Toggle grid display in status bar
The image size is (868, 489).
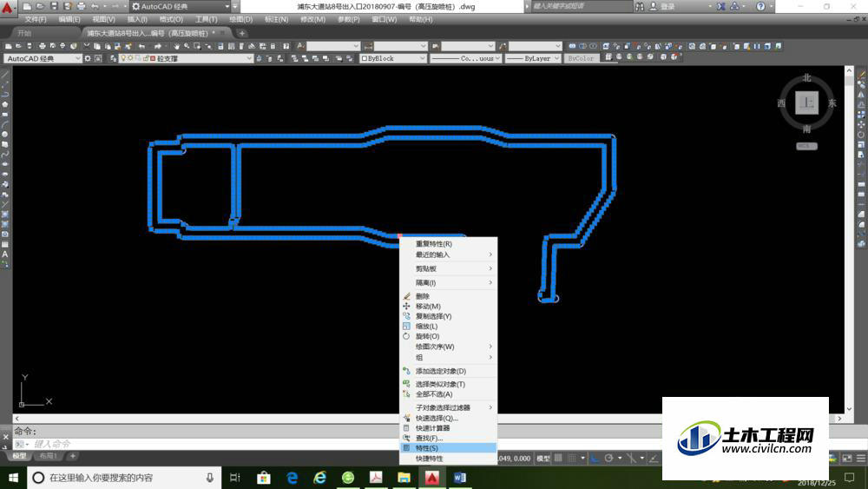click(x=558, y=458)
